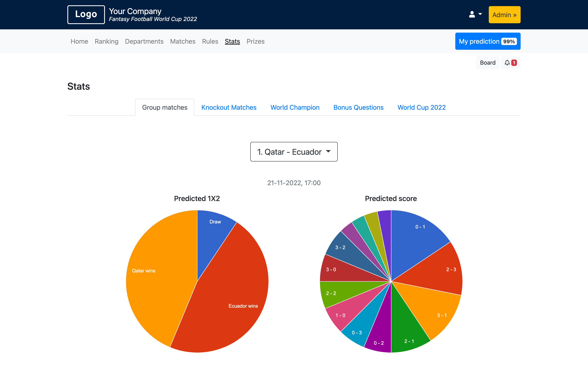The width and height of the screenshot is (588, 367).
Task: Open the World Champion stats tab
Action: click(x=295, y=107)
